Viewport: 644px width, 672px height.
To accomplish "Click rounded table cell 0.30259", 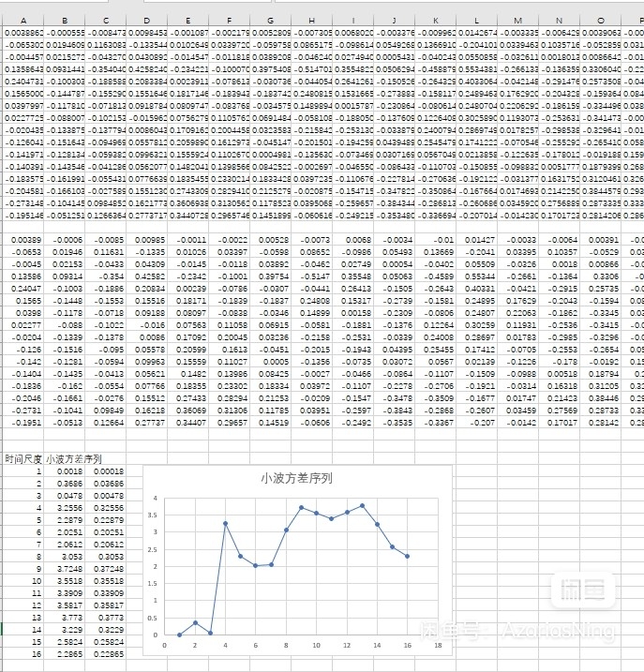I will pos(476,325).
